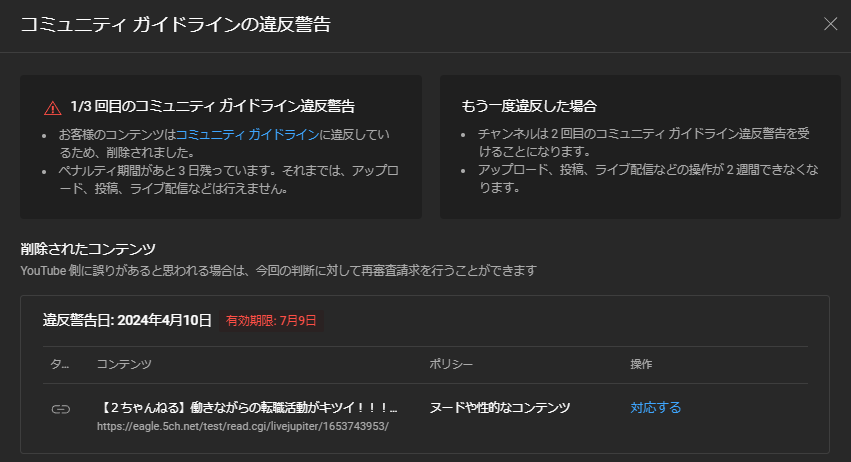851x462 pixels.
Task: Click the dialog title コミュニティ ガイドラインの違反警告
Action: [x=175, y=25]
